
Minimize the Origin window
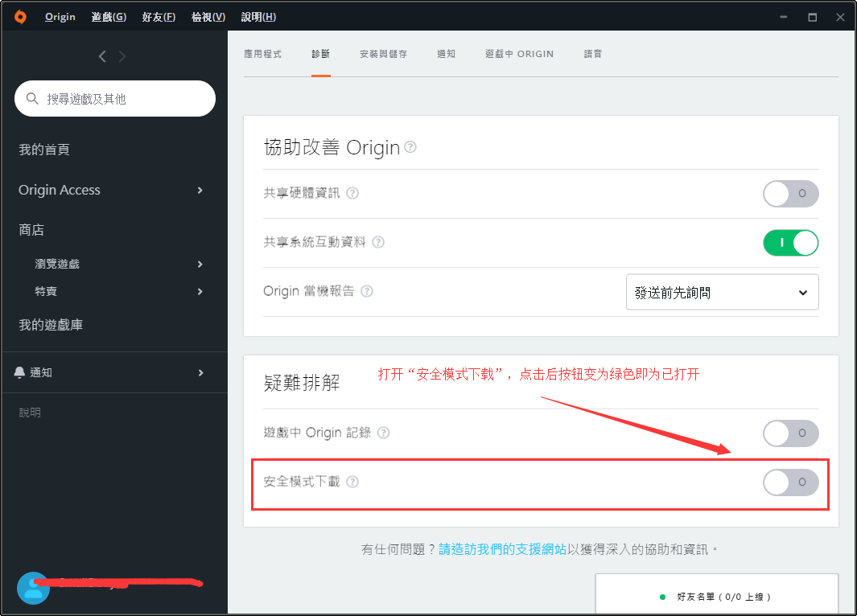783,17
